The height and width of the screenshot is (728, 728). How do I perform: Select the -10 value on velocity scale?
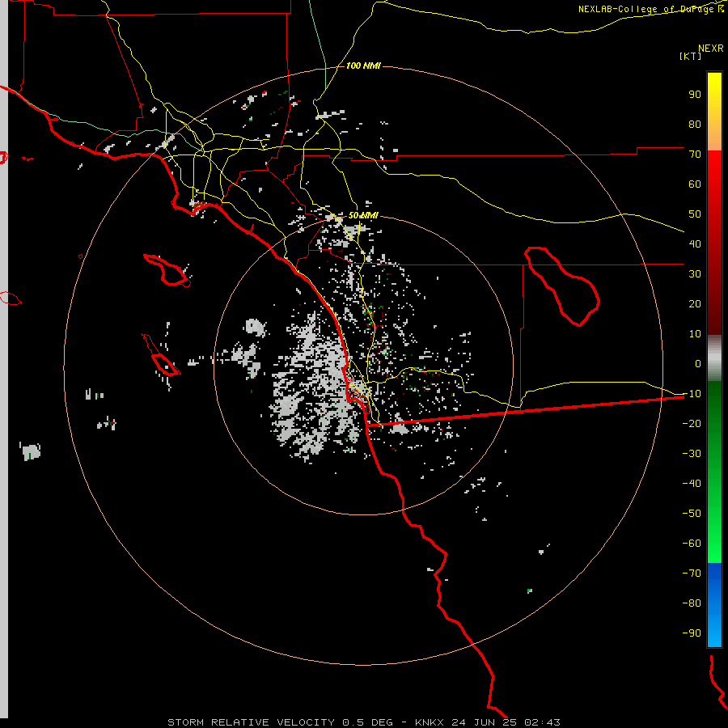[x=692, y=394]
